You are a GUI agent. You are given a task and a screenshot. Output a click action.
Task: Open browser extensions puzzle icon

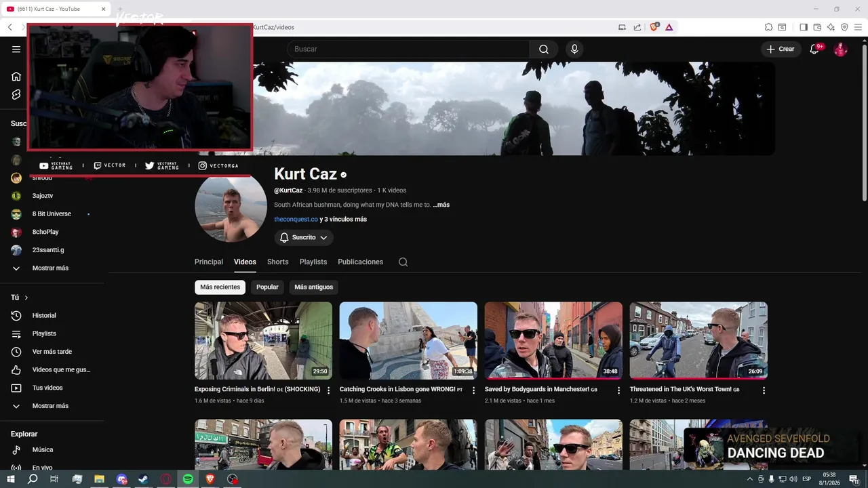(x=768, y=27)
